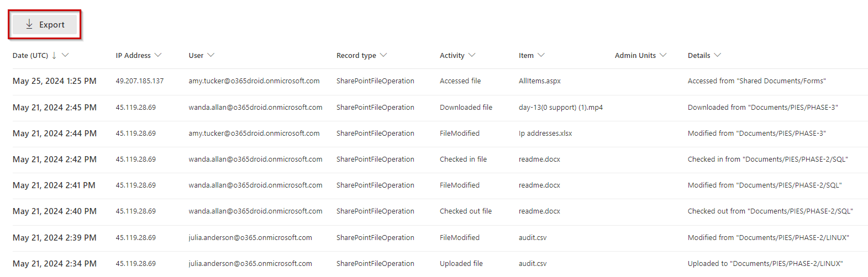The height and width of the screenshot is (277, 868).
Task: Click Accessed from "Shared Documents/Forms" details
Action: tap(757, 81)
